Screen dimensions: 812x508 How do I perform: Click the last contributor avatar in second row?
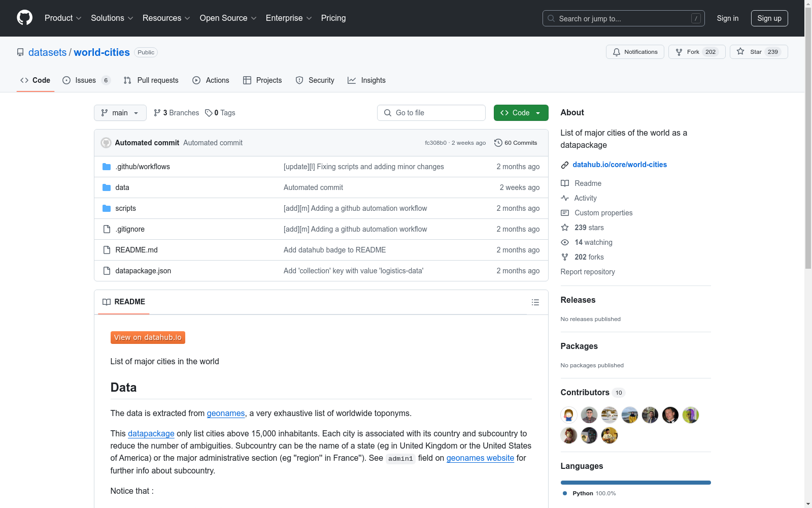[x=610, y=435]
